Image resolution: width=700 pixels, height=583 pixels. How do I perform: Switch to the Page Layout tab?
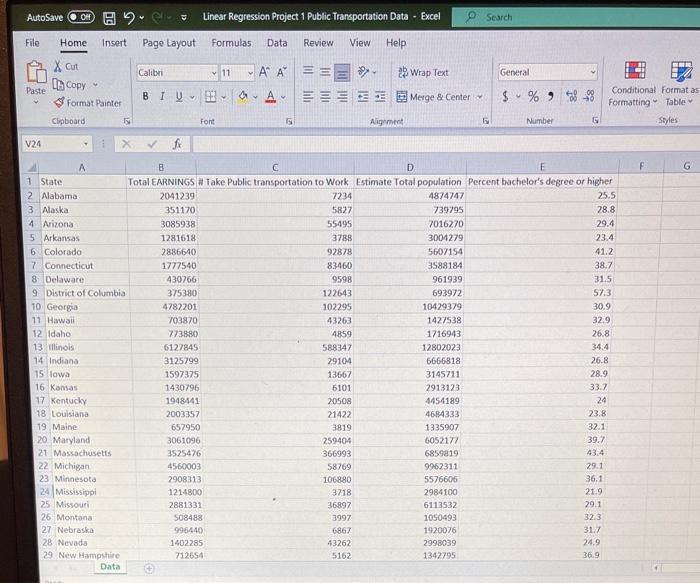(169, 43)
